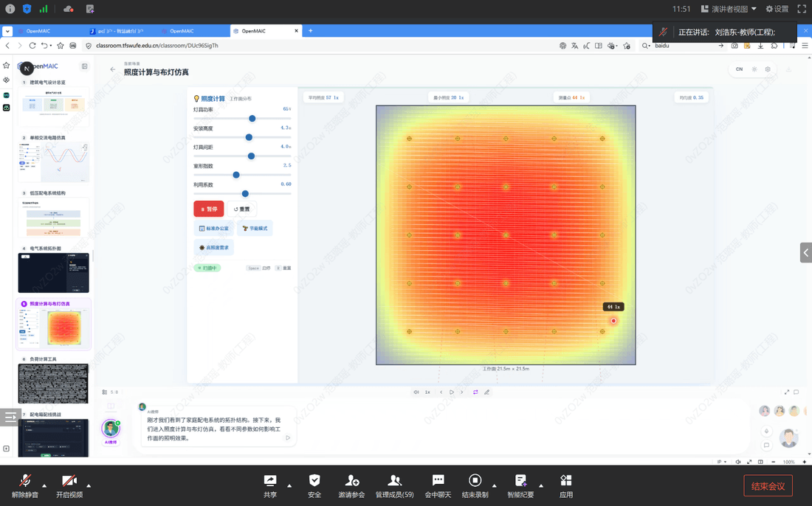This screenshot has width=812, height=506.
Task: Expand audio options arrow beside 解除静音
Action: coord(44,486)
